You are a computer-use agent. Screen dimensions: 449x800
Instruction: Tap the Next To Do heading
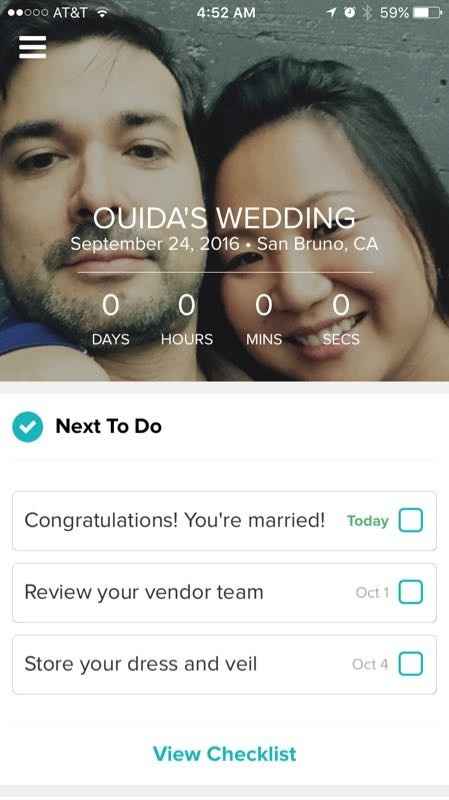coord(109,426)
